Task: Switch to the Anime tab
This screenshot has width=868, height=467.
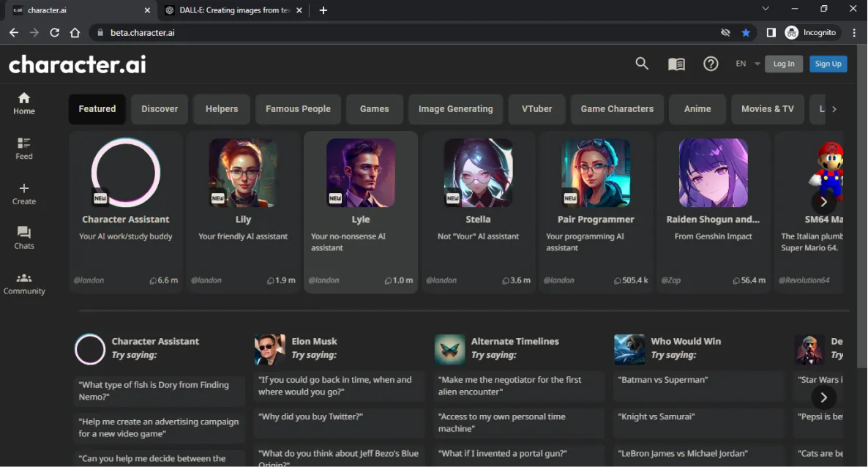Action: pos(697,109)
